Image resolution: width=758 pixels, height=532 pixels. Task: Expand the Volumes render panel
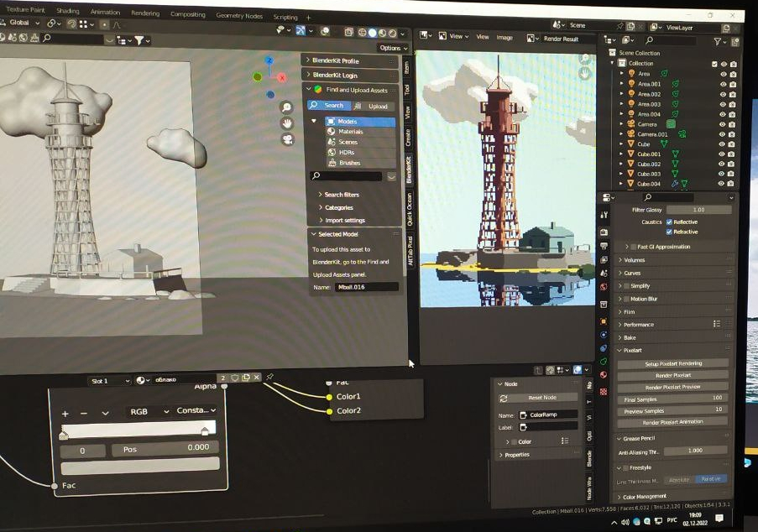pos(634,260)
